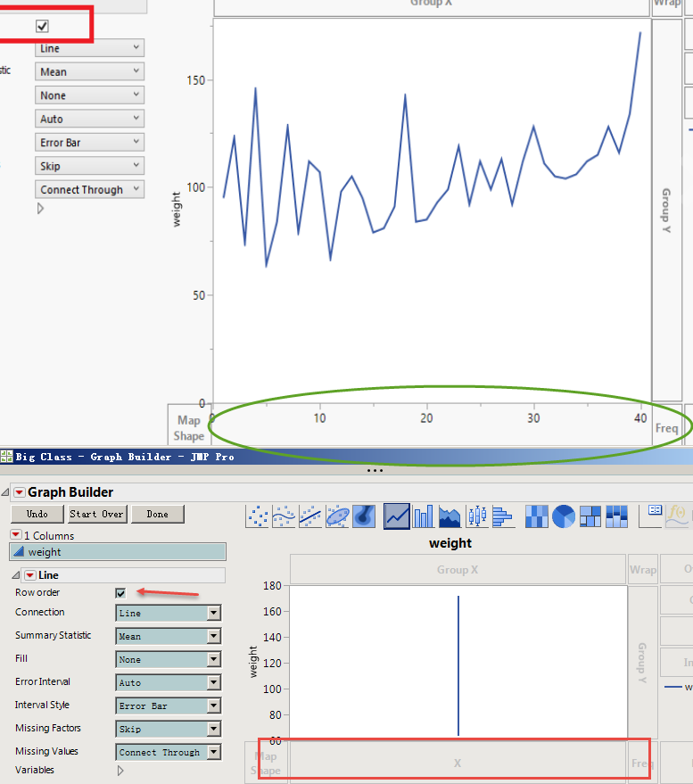The image size is (693, 784).
Task: Select the Mosaic element icon
Action: pyautogui.click(x=616, y=516)
